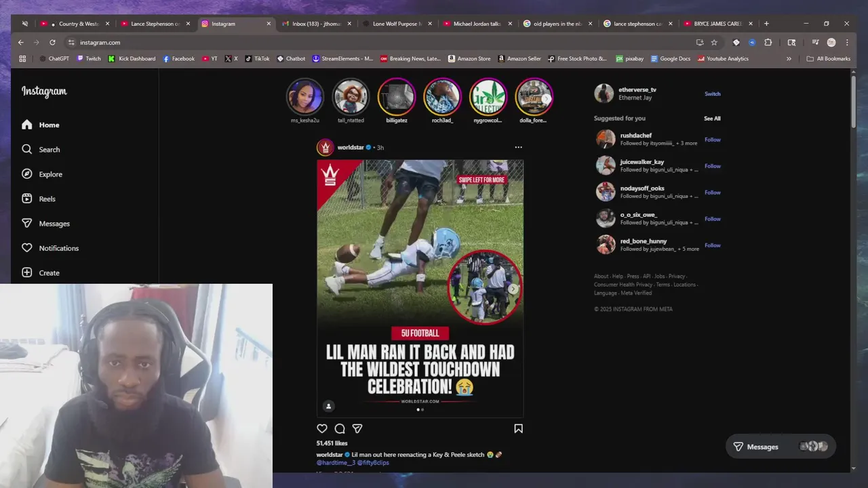Screen dimensions: 868x488
Task: Open the Explore page
Action: (42, 174)
